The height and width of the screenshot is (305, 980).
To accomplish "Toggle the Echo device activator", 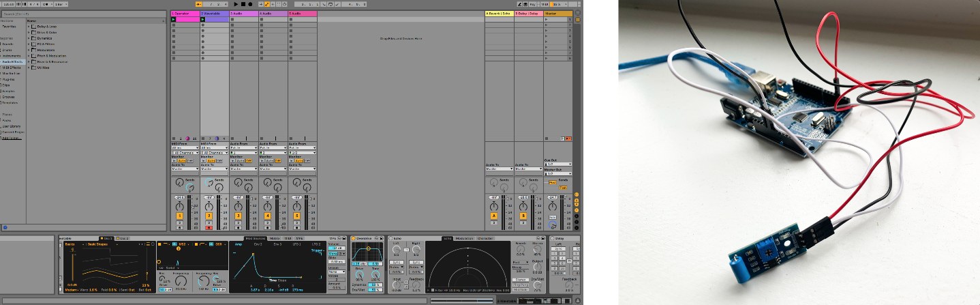I will click(x=392, y=238).
